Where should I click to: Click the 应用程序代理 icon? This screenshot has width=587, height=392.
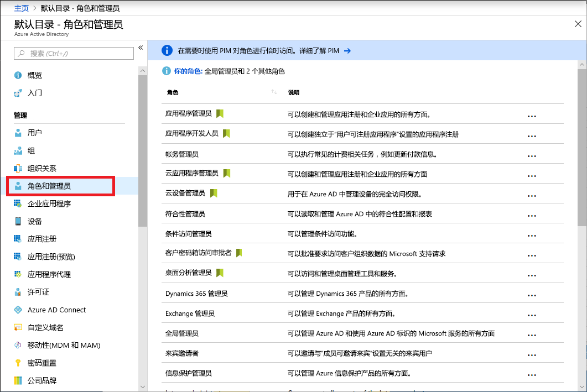(x=18, y=274)
